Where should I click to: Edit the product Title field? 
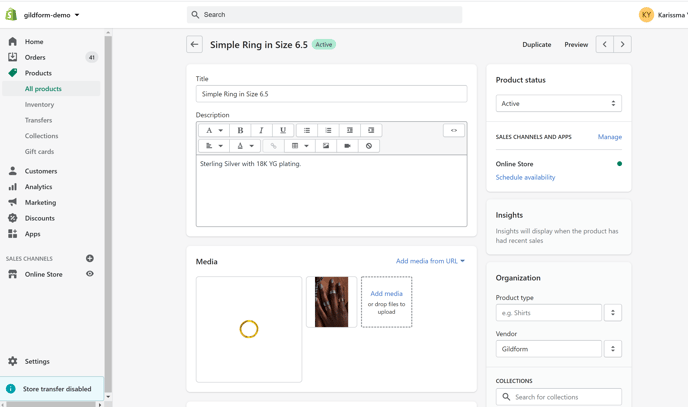pos(331,94)
